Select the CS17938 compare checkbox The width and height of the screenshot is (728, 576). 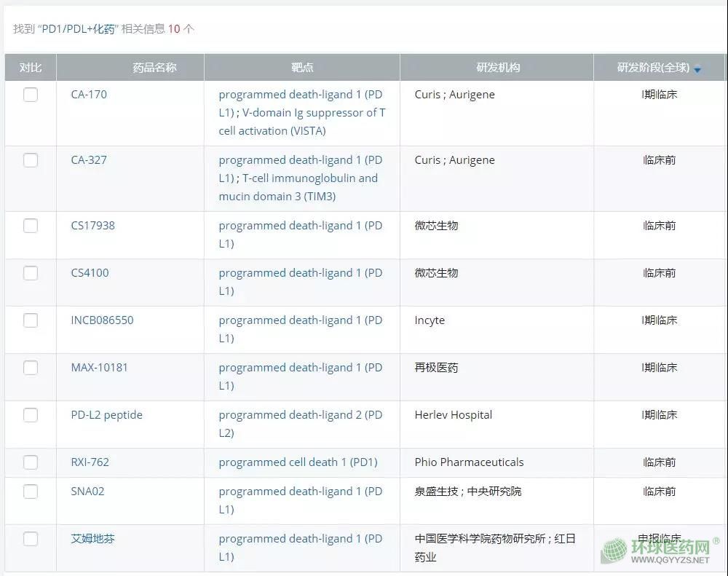tap(31, 226)
